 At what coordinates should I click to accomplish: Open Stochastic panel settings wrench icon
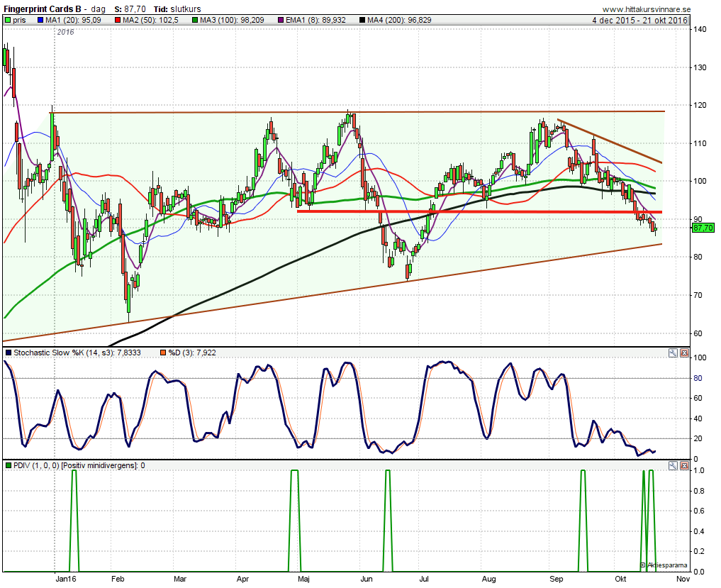(673, 353)
